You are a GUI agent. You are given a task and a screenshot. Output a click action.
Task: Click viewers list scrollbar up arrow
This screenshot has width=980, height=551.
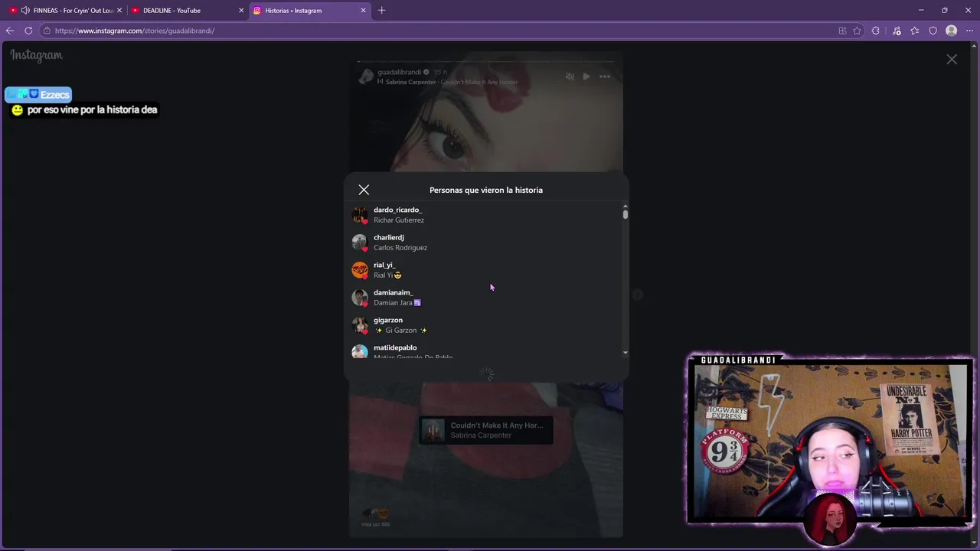click(x=625, y=206)
